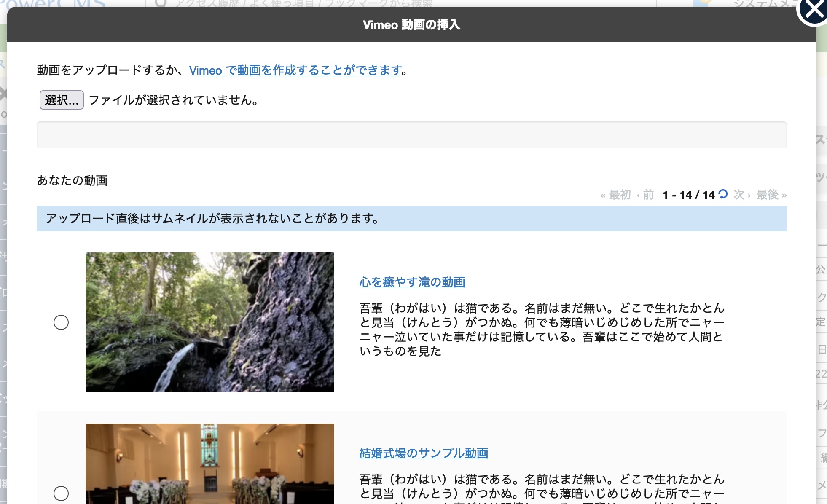Image resolution: width=827 pixels, height=504 pixels.
Task: Click the waterfall video thumbnail
Action: click(x=210, y=322)
